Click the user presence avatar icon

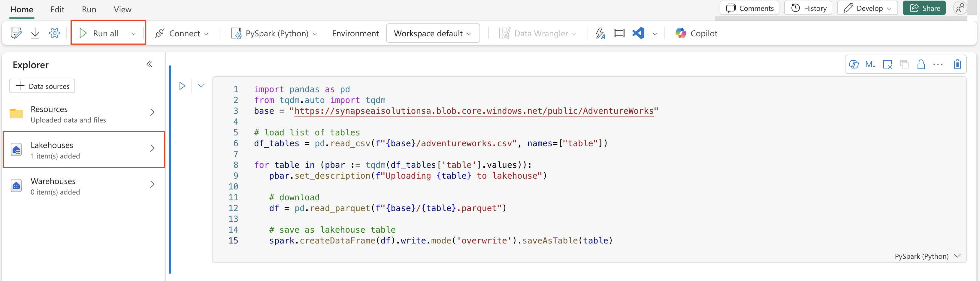960,8
